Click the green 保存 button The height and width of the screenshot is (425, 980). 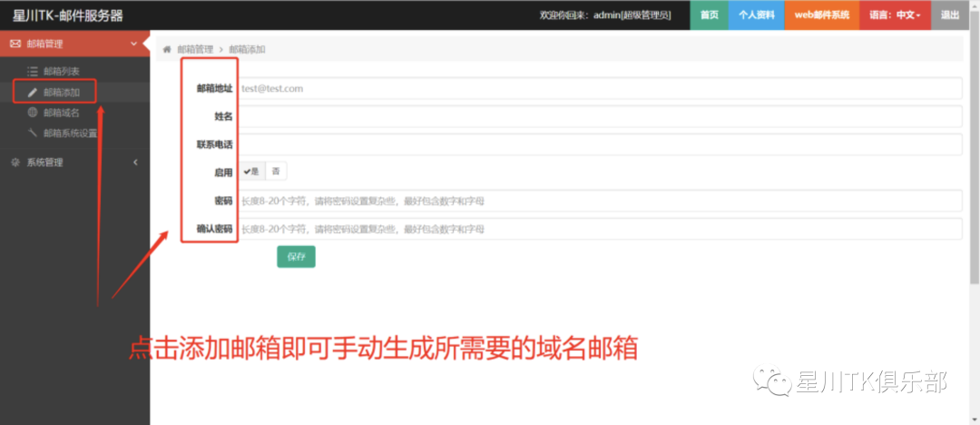(x=296, y=257)
